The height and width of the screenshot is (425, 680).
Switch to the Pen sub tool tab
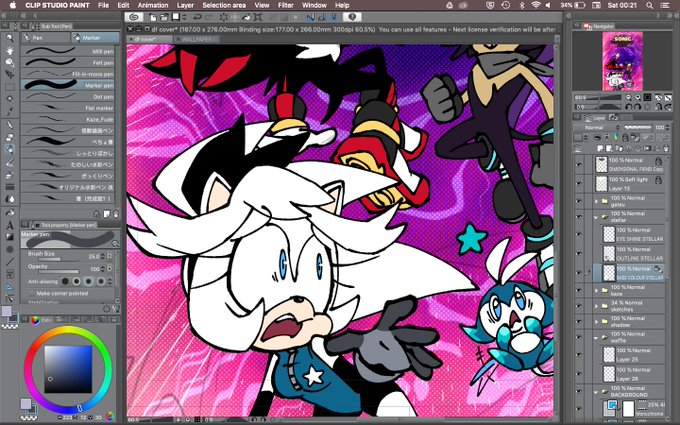(46, 38)
